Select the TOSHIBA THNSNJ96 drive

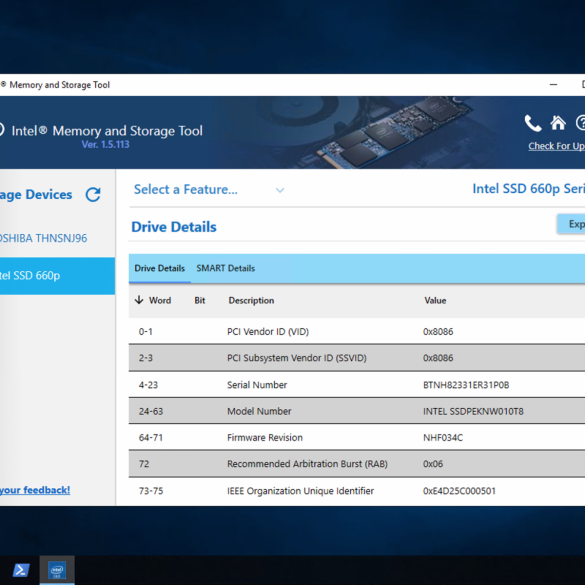[43, 238]
